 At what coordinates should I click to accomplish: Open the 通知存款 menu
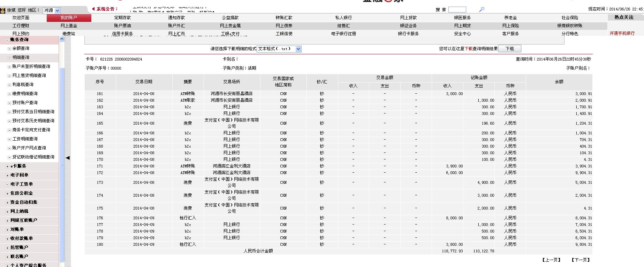click(177, 18)
